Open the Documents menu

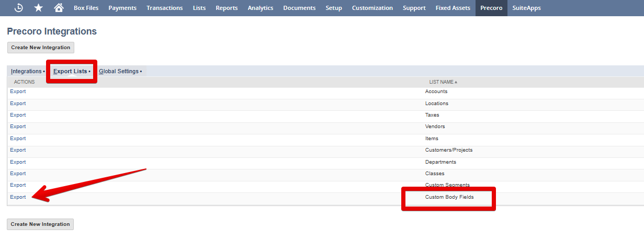(x=299, y=8)
